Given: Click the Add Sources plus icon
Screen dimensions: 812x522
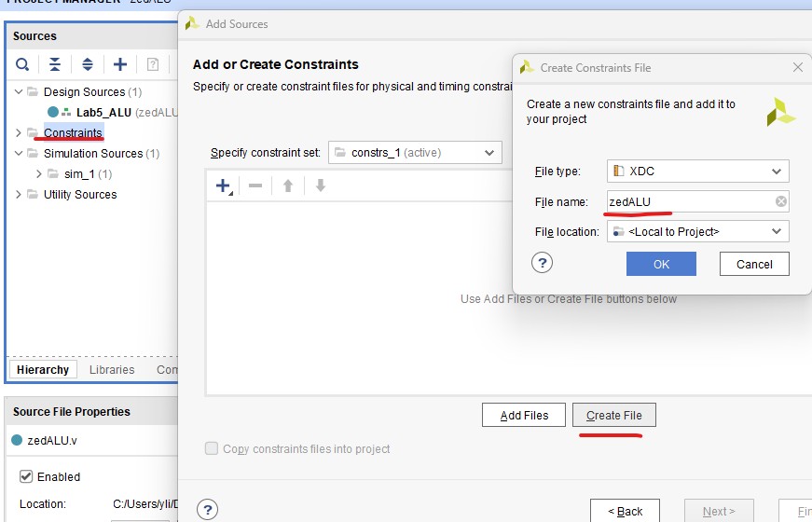Looking at the screenshot, I should click(x=120, y=64).
